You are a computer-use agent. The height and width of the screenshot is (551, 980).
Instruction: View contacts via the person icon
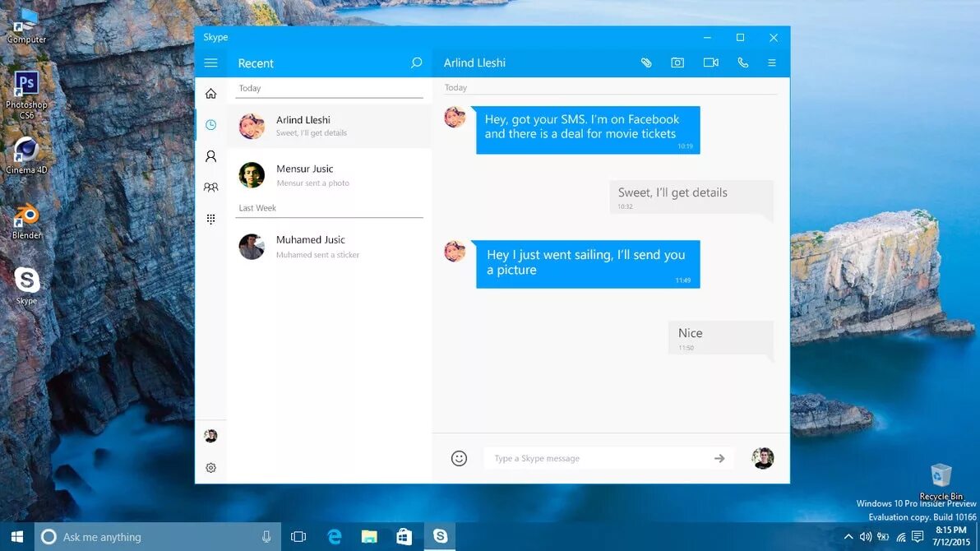210,155
